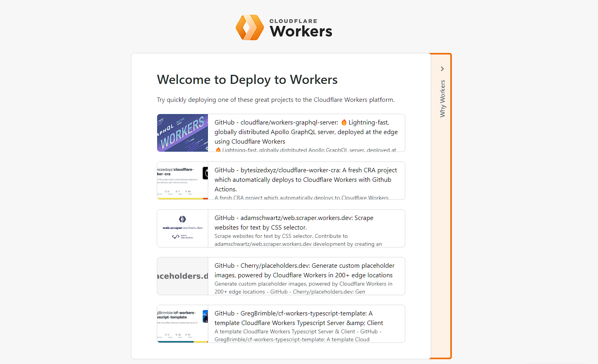Expand the Why Workers side panel chevron
598x364 pixels.
pyautogui.click(x=442, y=69)
